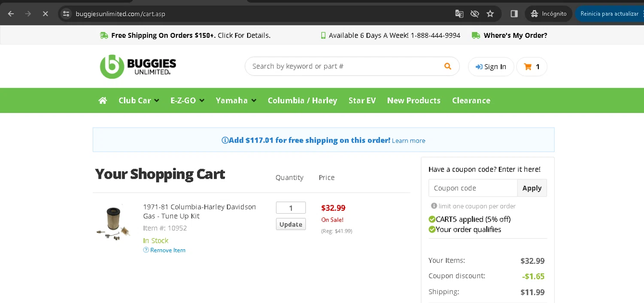Click Learn more in free shipping banner

[408, 141]
